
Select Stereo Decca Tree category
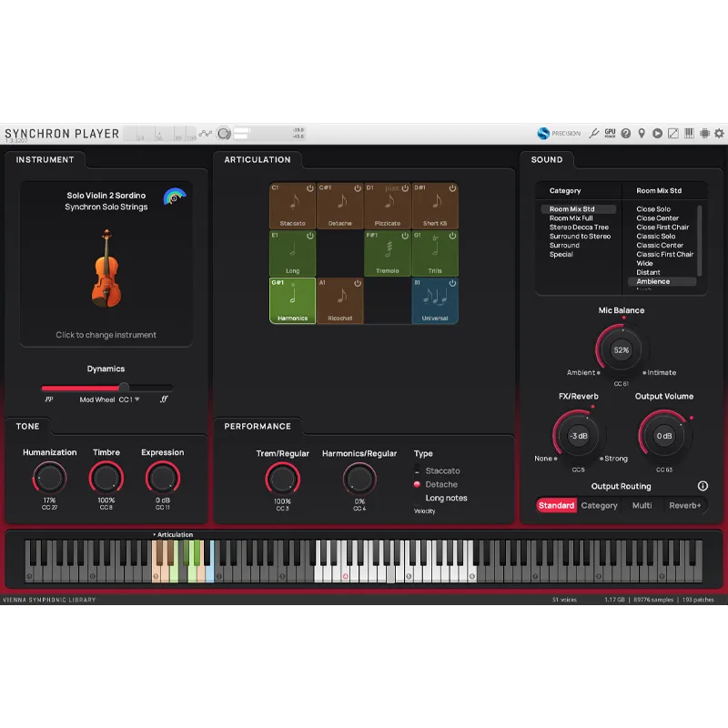point(579,227)
